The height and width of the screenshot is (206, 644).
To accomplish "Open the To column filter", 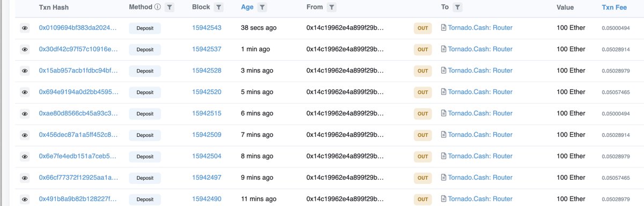I will coord(457,8).
